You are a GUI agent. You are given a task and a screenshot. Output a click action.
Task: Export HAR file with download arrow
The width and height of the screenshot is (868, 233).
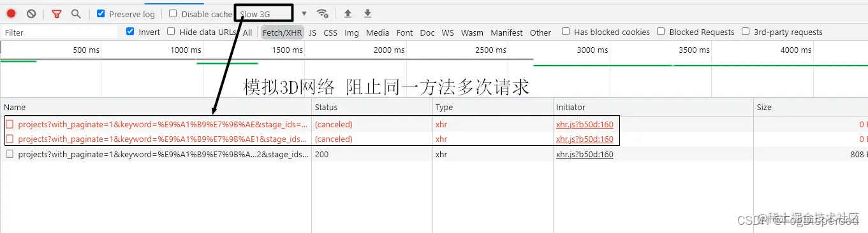pos(367,13)
